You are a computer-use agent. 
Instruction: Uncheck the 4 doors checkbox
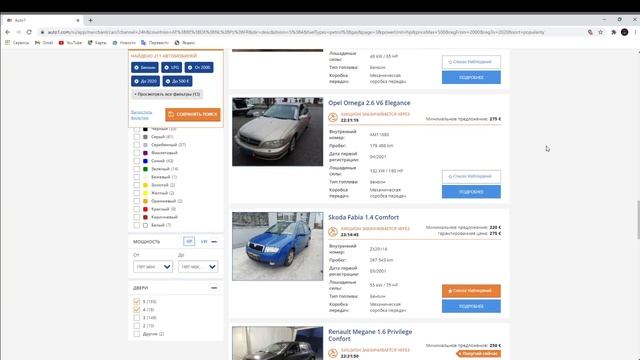pos(137,310)
